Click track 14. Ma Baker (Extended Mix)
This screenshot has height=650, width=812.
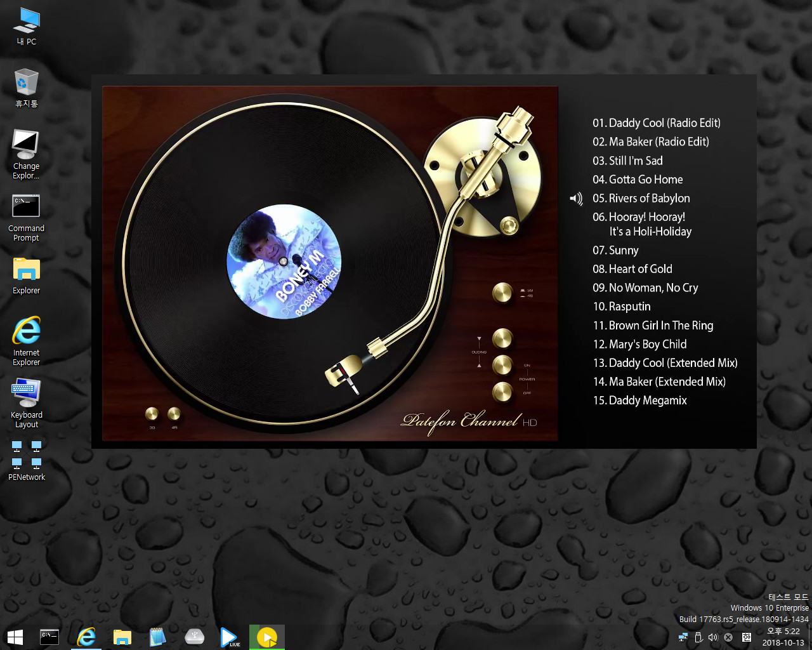pos(659,381)
